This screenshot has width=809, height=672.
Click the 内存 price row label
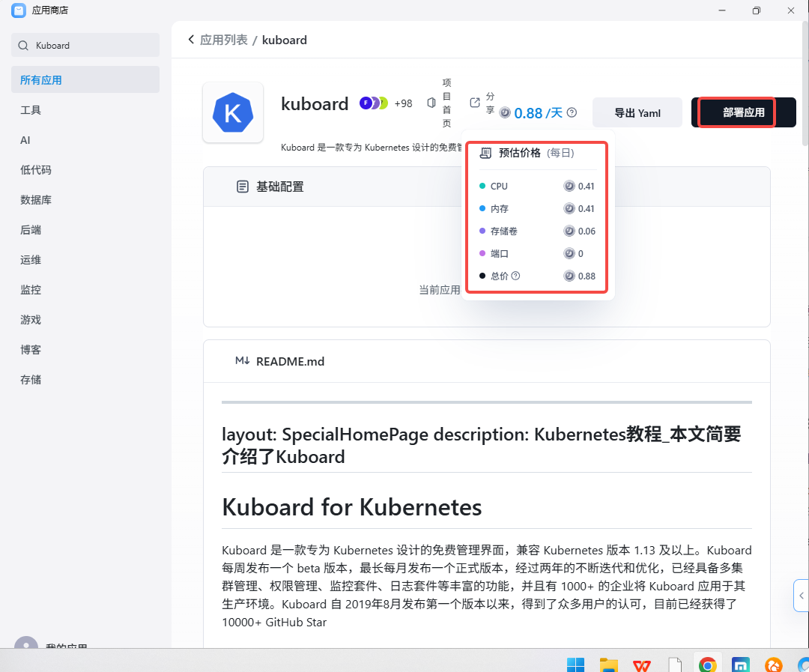click(x=500, y=208)
